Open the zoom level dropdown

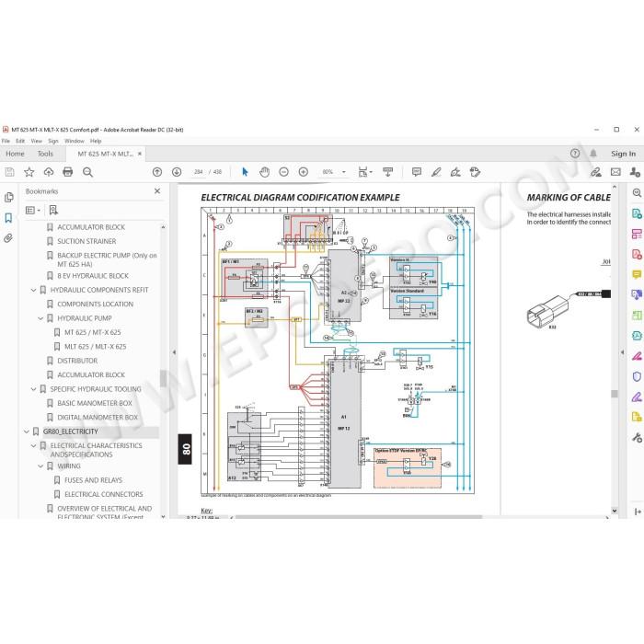[344, 172]
